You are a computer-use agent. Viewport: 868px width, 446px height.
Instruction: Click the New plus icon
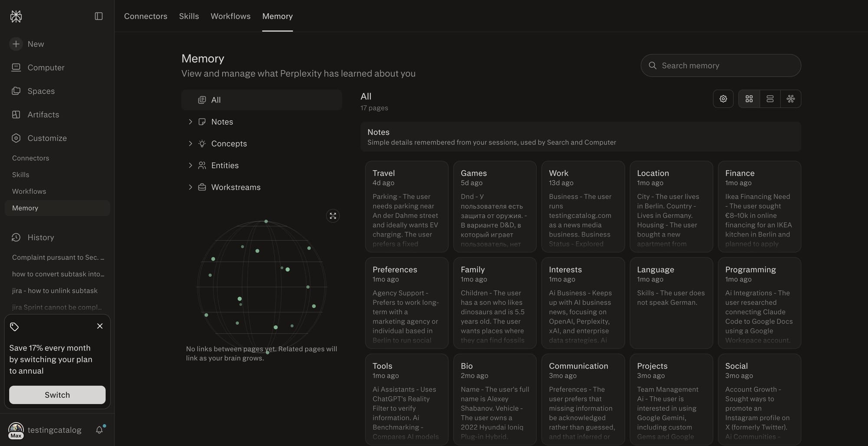point(16,44)
